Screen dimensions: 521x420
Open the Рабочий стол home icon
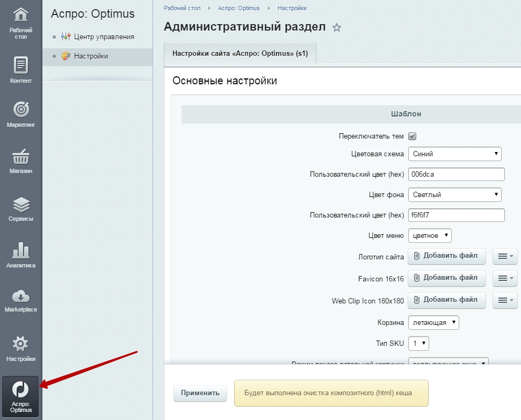(x=20, y=15)
